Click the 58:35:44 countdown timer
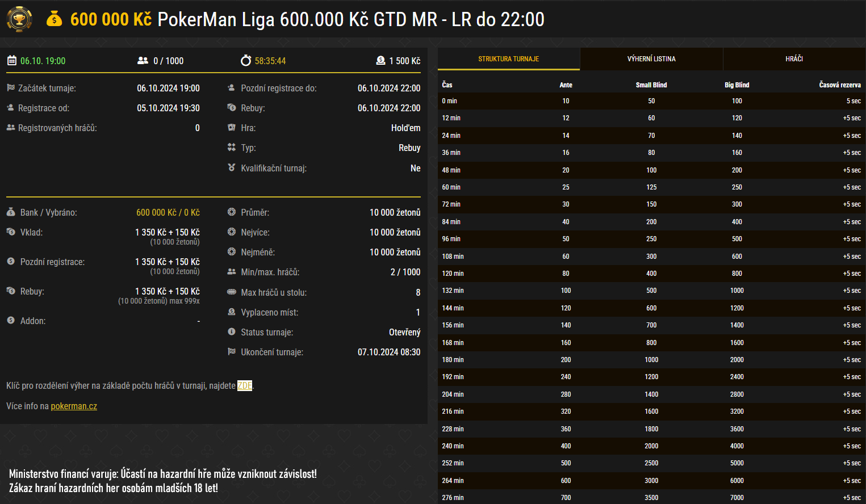 (270, 61)
